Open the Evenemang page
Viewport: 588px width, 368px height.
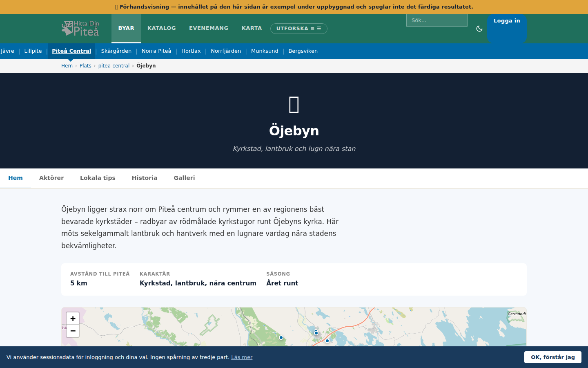pyautogui.click(x=209, y=28)
